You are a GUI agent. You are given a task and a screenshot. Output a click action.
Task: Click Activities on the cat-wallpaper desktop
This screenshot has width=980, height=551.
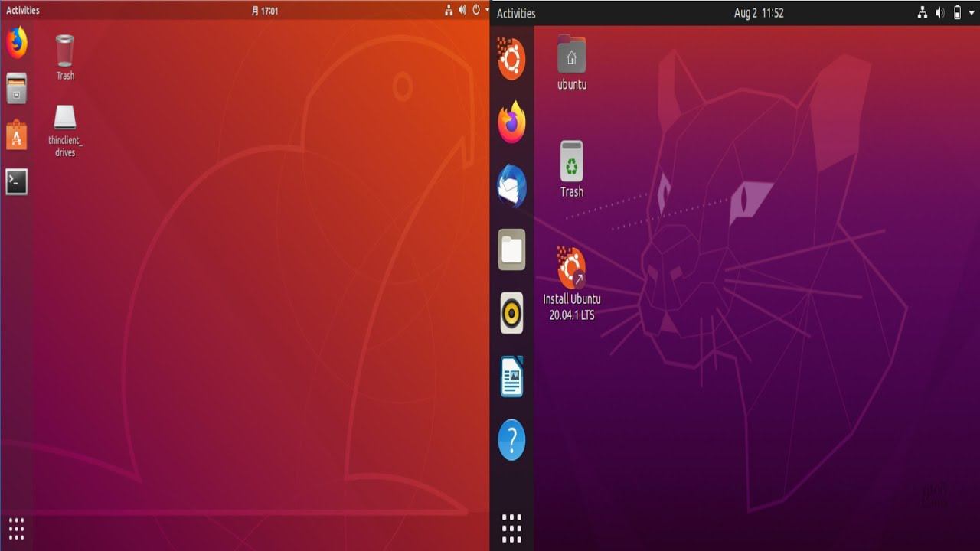pos(516,13)
